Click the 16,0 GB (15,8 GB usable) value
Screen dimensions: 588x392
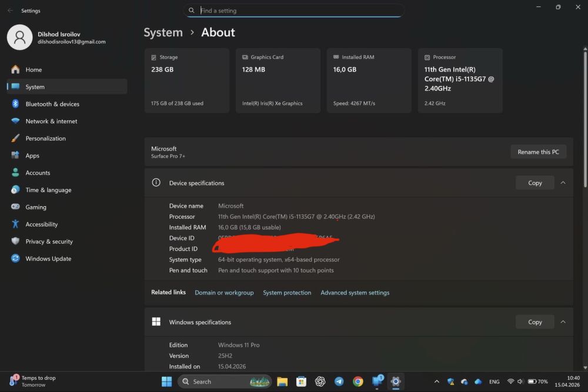[x=249, y=227]
